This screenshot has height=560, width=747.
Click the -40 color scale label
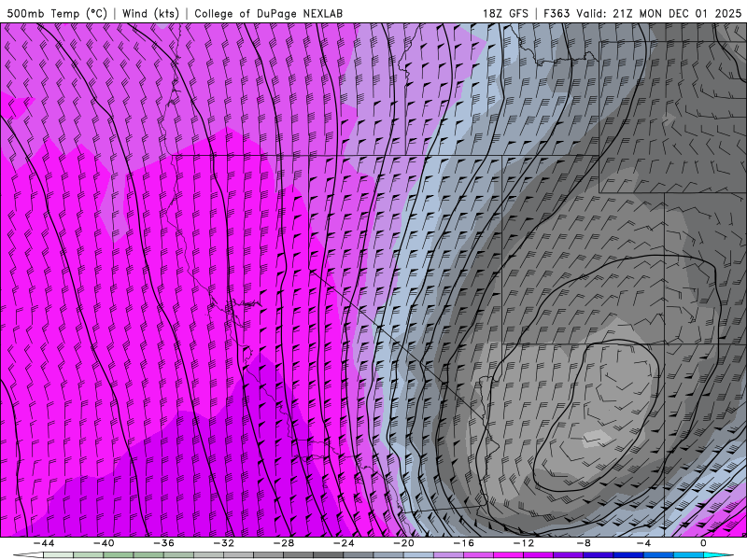(x=104, y=543)
